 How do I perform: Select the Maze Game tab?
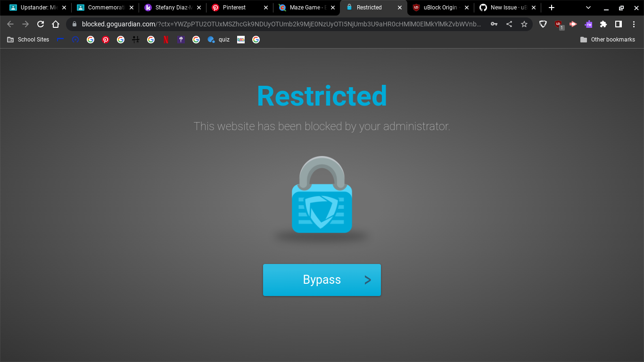pos(305,8)
